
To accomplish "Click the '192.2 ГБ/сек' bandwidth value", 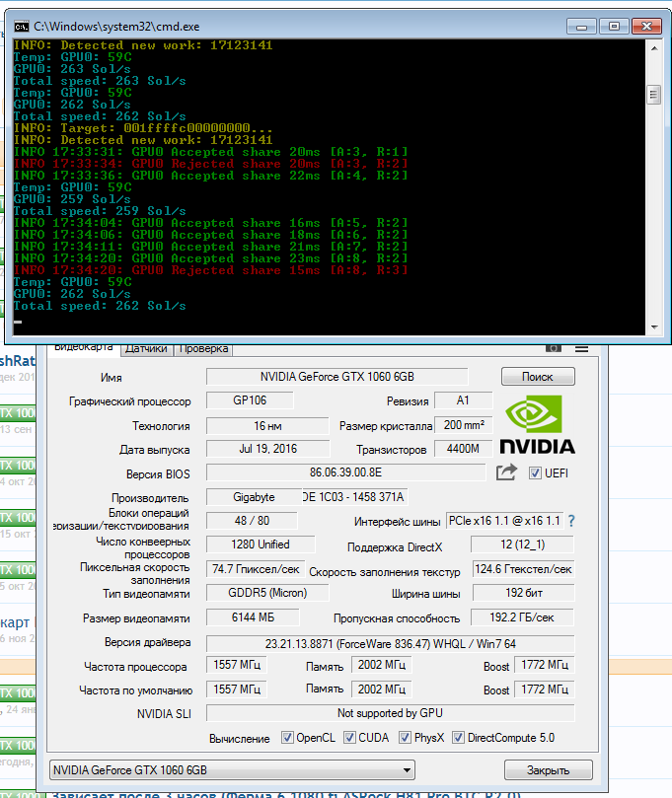I will click(522, 617).
